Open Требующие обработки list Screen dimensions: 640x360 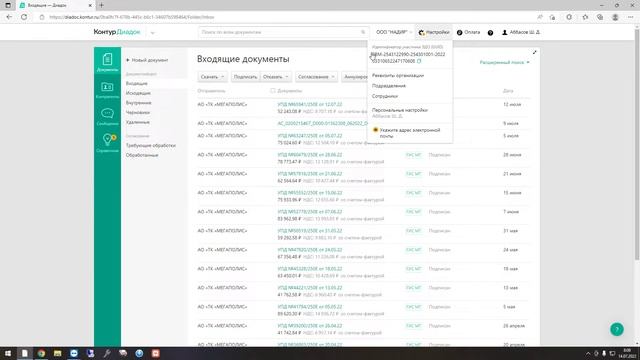pos(151,145)
